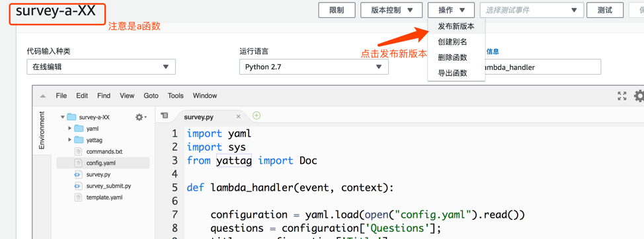Open the Edit menu in editor
Viewport: 644px width, 239px height.
click(x=82, y=96)
